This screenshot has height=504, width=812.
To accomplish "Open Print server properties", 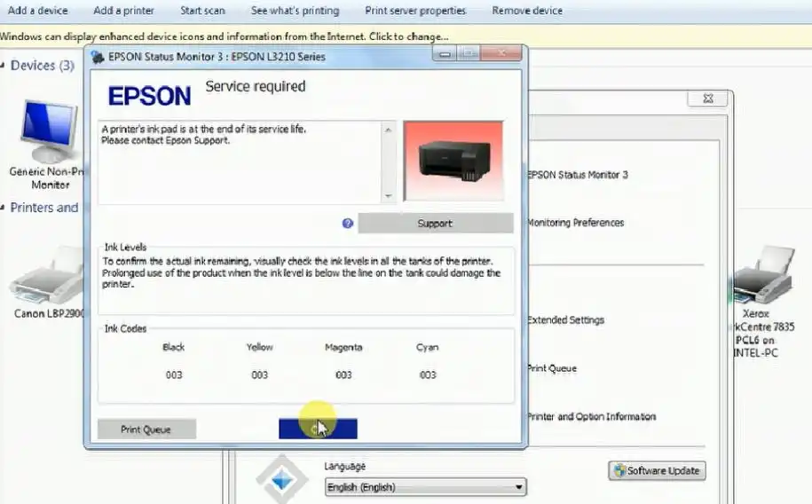I will pos(415,11).
